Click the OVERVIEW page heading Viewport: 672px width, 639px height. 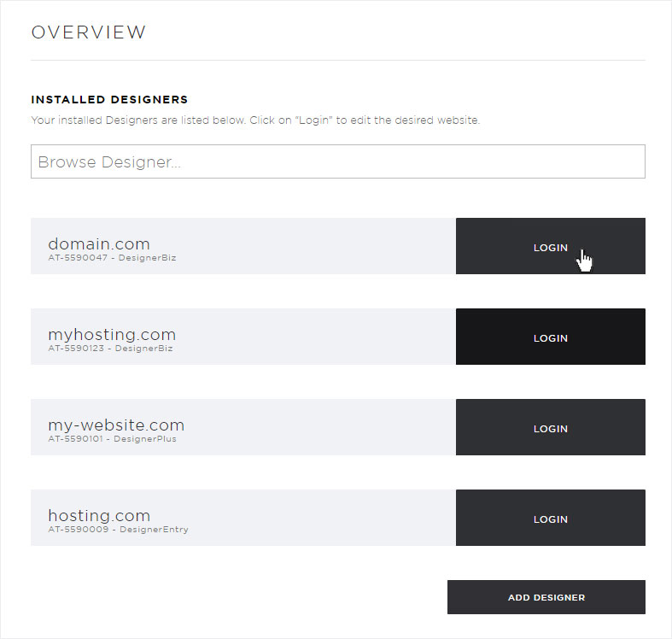click(x=89, y=32)
